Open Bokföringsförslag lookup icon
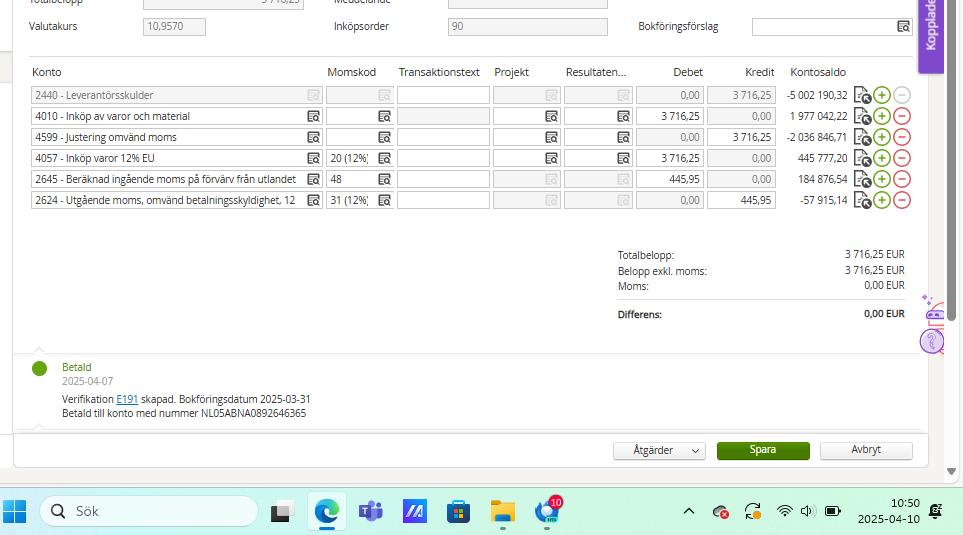Image resolution: width=963 pixels, height=535 pixels. pyautogui.click(x=903, y=26)
